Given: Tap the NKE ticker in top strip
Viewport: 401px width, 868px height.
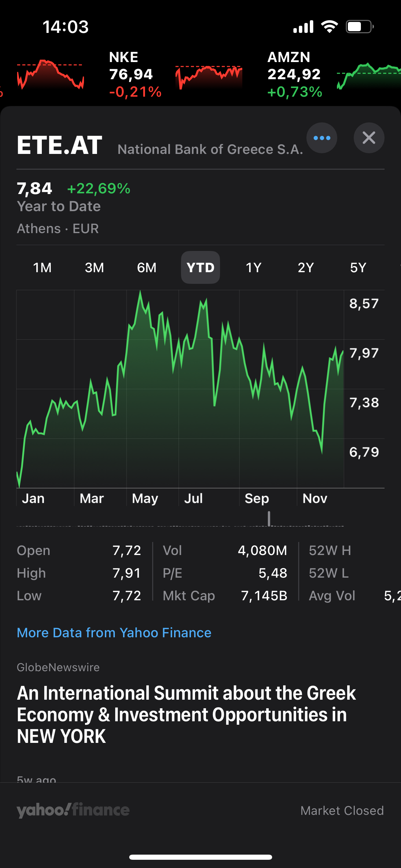Looking at the screenshot, I should point(135,74).
